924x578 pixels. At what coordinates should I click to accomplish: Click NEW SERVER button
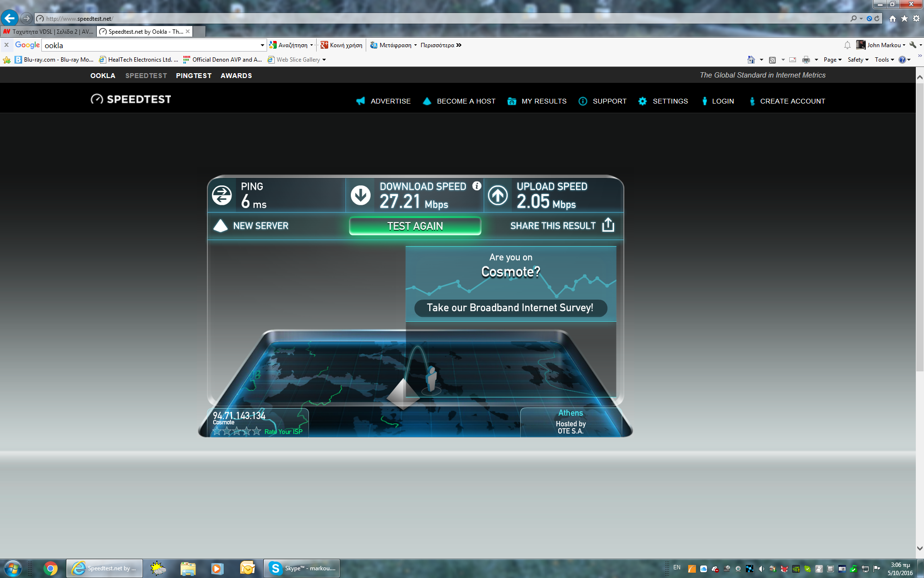coord(251,226)
